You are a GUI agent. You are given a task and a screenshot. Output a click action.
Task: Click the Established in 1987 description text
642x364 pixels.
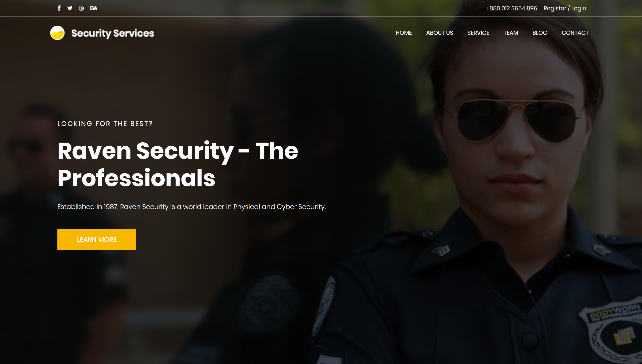point(191,207)
